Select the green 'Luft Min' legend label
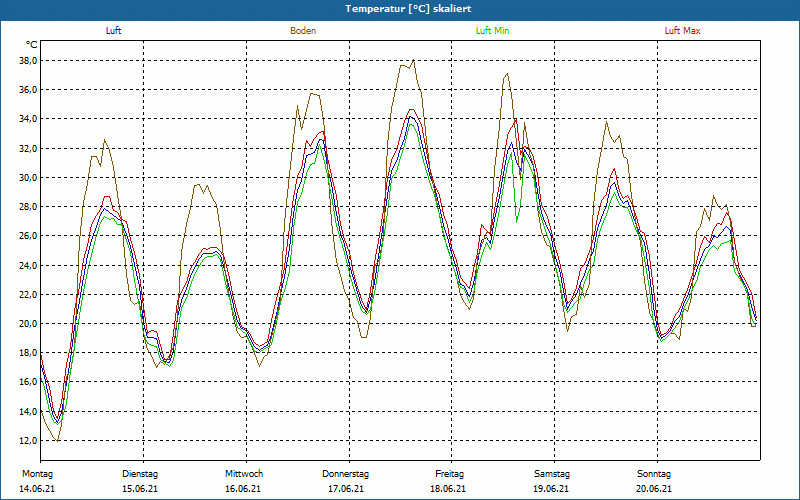The image size is (800, 500). tap(492, 31)
